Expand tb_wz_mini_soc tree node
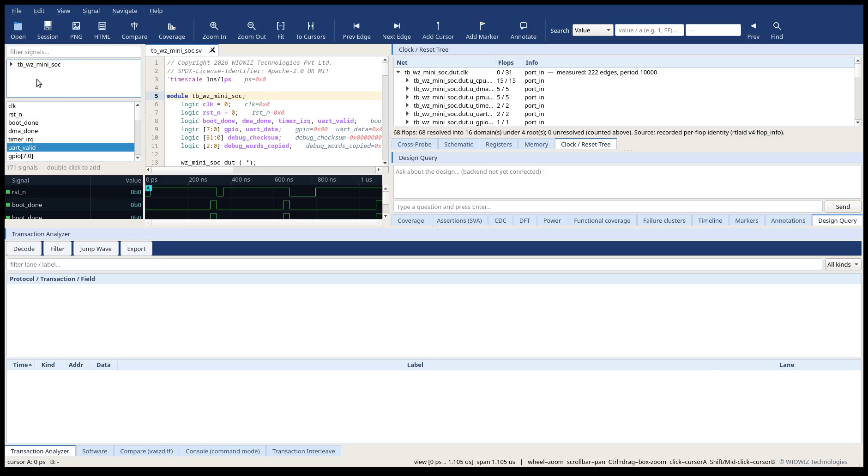Image resolution: width=868 pixels, height=476 pixels. pyautogui.click(x=11, y=64)
